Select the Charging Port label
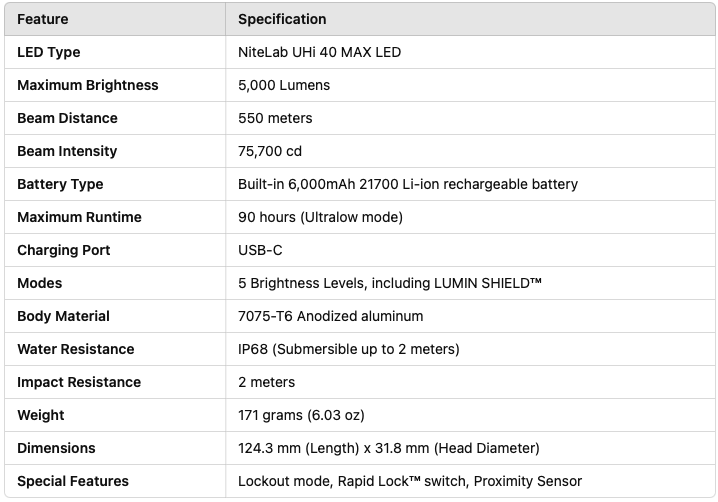This screenshot has width=718, height=502. point(64,250)
